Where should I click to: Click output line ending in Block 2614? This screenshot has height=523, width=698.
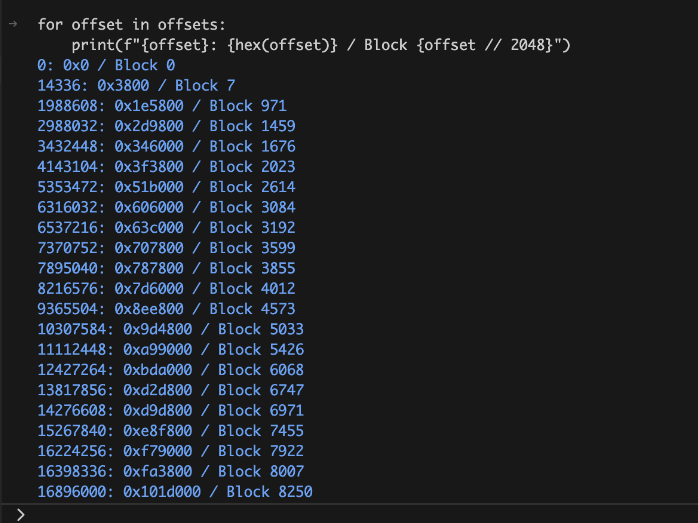click(166, 187)
